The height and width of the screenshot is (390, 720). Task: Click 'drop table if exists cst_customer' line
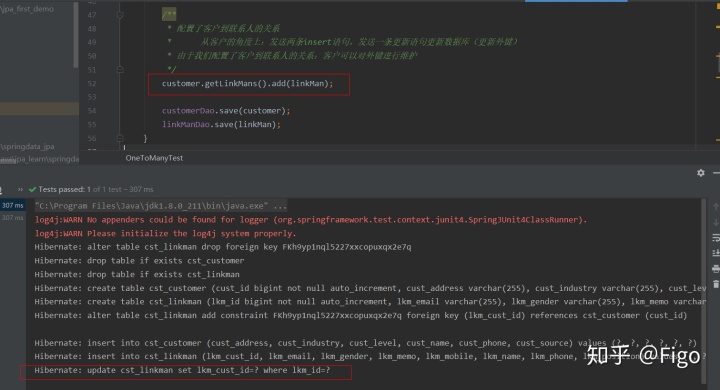point(139,260)
